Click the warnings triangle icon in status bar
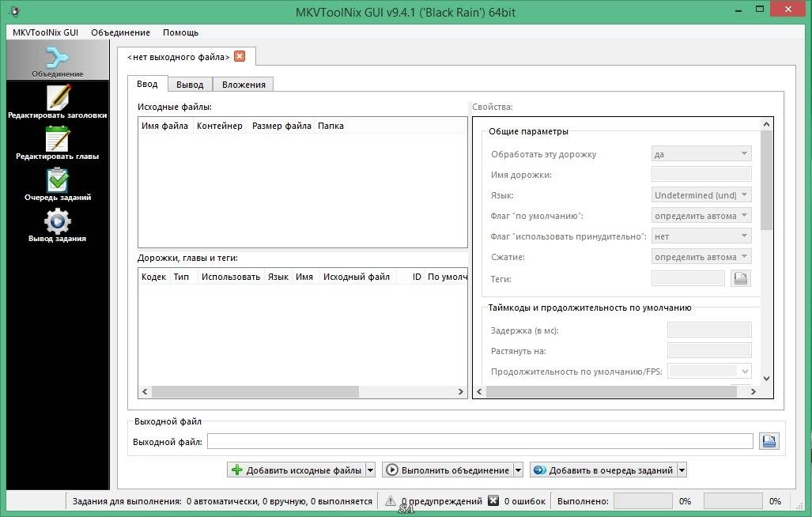Viewport: 812px width, 517px height. coord(391,500)
